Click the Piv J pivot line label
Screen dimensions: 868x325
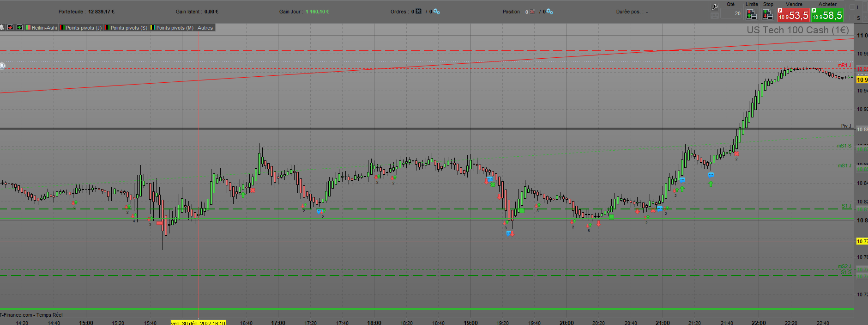coord(846,126)
